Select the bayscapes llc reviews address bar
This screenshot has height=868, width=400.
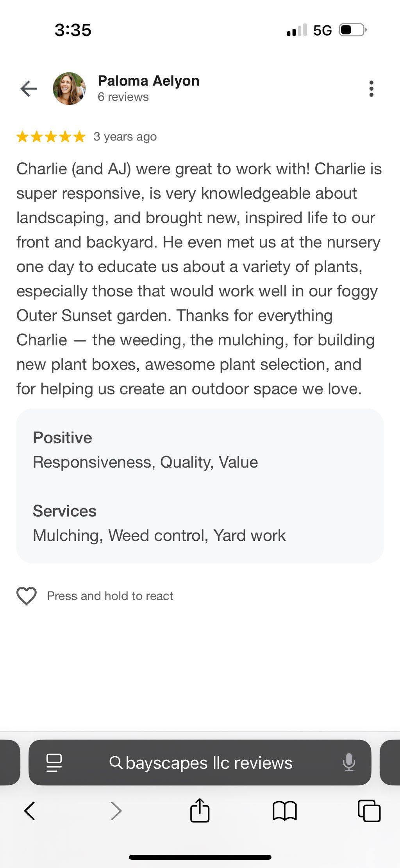click(200, 762)
